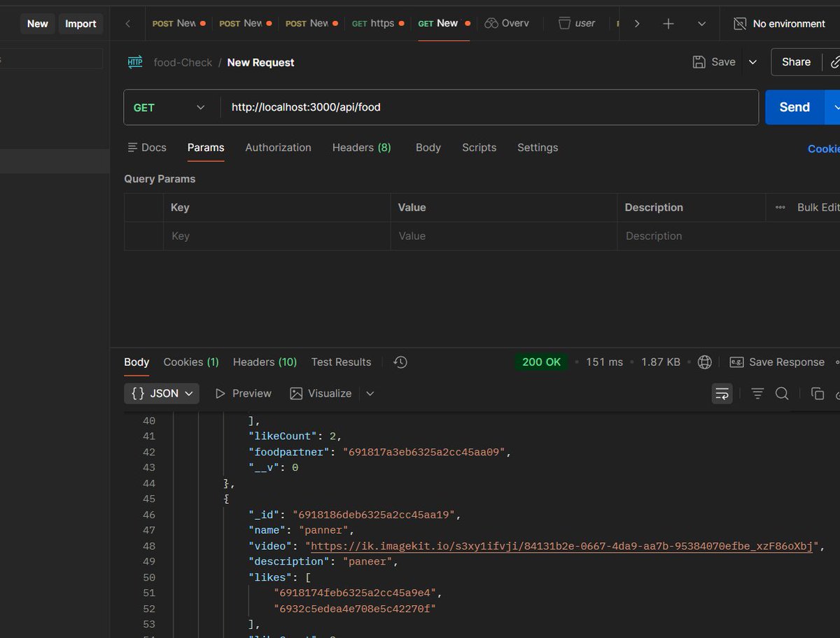Click the Share button

796,62
